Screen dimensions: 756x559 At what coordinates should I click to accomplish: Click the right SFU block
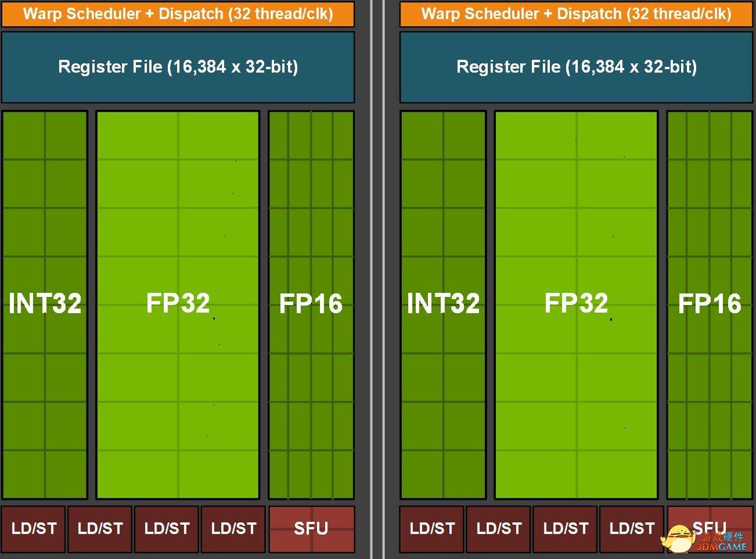pos(710,529)
